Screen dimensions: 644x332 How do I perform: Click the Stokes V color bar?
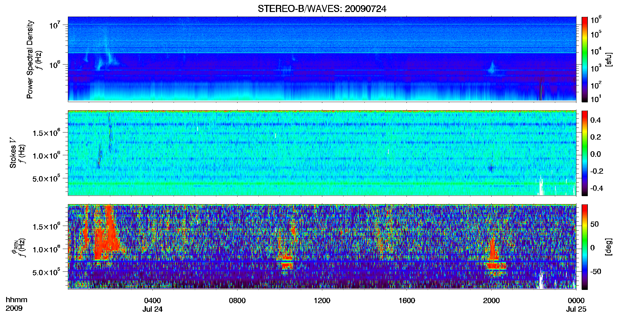[585, 153]
